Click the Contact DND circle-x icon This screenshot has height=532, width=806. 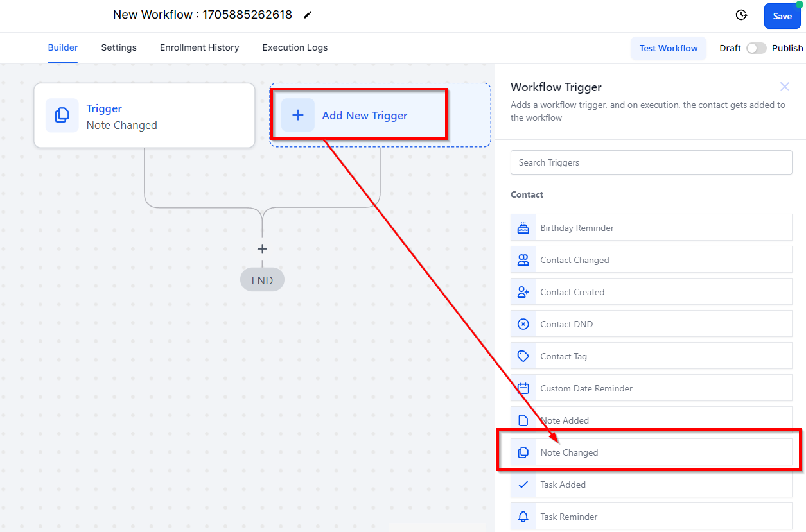click(x=523, y=324)
